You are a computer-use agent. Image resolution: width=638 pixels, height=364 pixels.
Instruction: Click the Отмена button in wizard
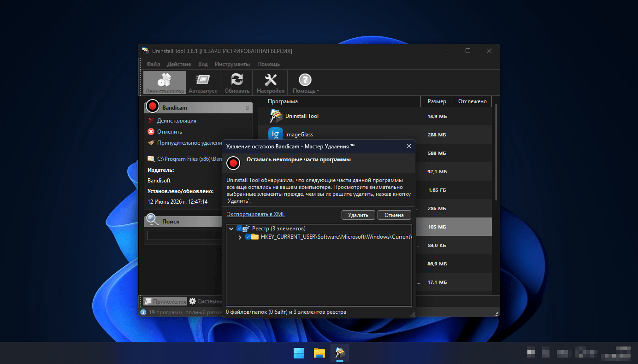394,215
